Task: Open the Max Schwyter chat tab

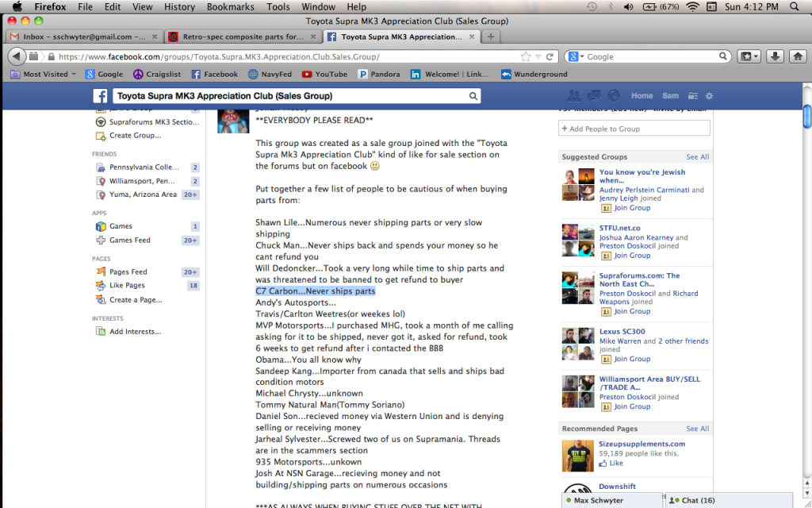Action: point(612,500)
